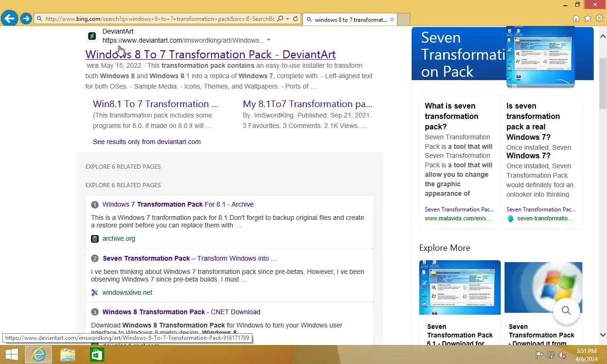Image resolution: width=607 pixels, height=364 pixels.
Task: Click the seven-transformatio... source link text
Action: pos(545,218)
